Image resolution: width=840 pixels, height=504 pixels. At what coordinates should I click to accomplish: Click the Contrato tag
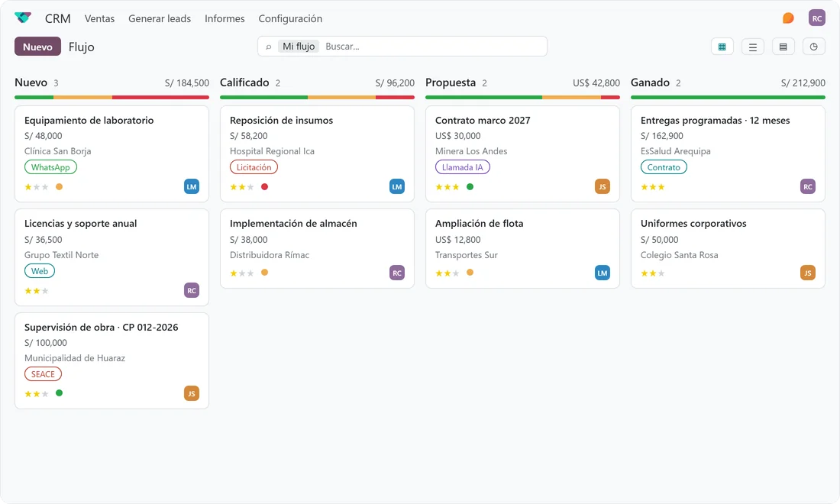coord(664,167)
